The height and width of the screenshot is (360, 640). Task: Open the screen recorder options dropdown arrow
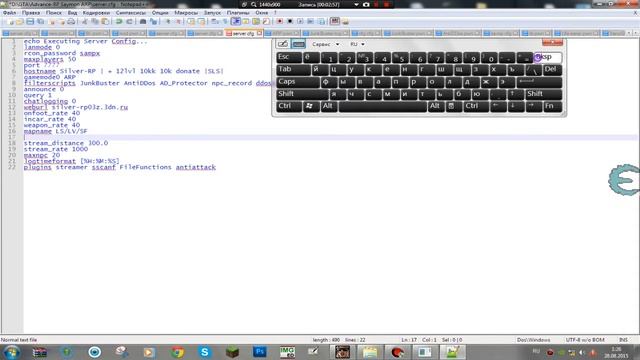coord(356,4)
